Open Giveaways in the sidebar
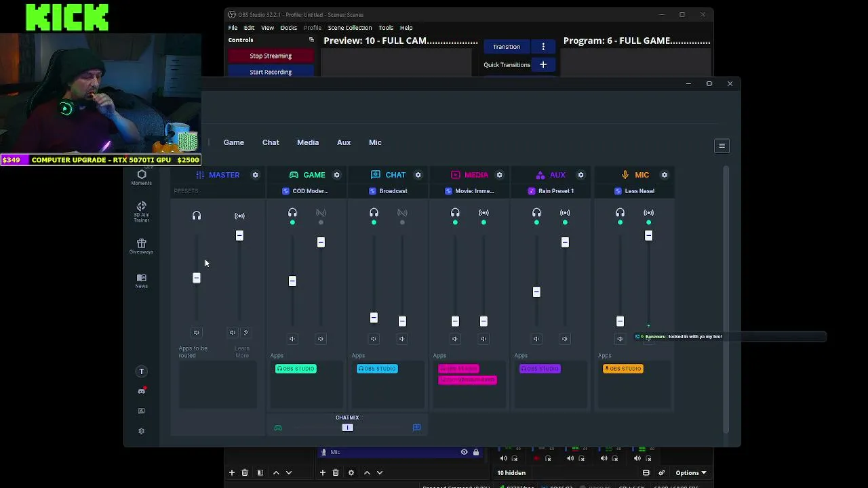Image resolution: width=868 pixels, height=488 pixels. point(141,246)
